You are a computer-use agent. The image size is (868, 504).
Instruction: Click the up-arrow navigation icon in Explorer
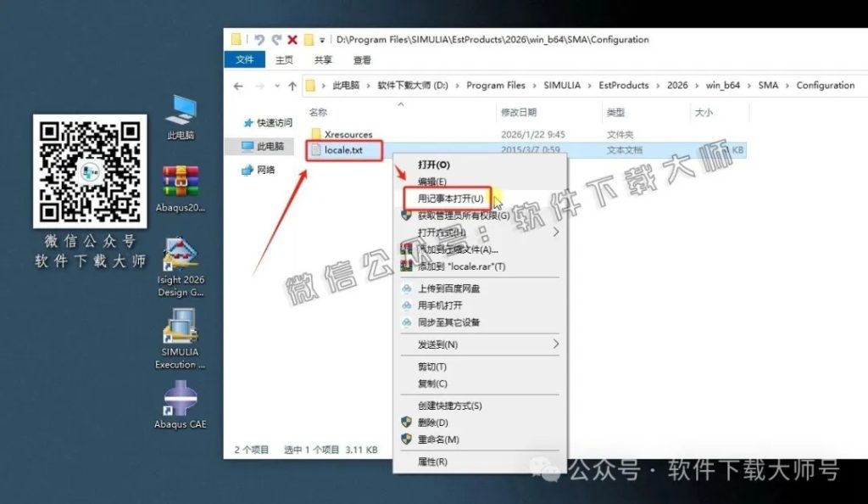(291, 85)
